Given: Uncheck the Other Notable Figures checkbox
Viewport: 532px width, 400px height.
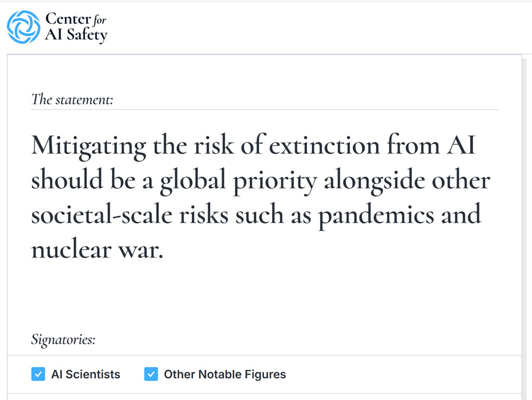Looking at the screenshot, I should (x=151, y=374).
